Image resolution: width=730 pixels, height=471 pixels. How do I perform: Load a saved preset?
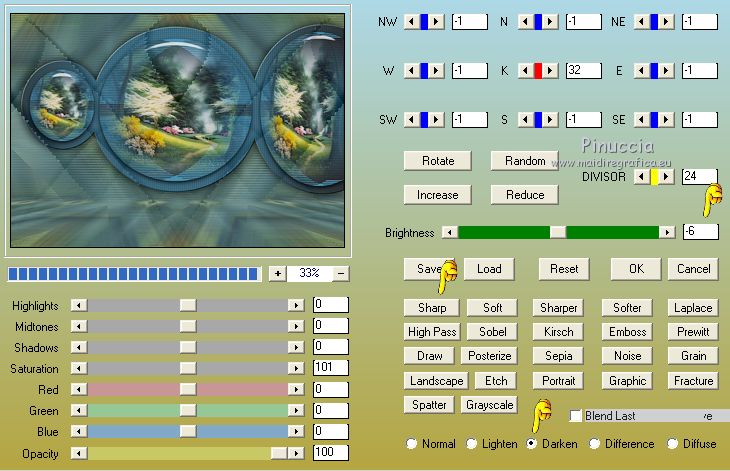click(489, 269)
